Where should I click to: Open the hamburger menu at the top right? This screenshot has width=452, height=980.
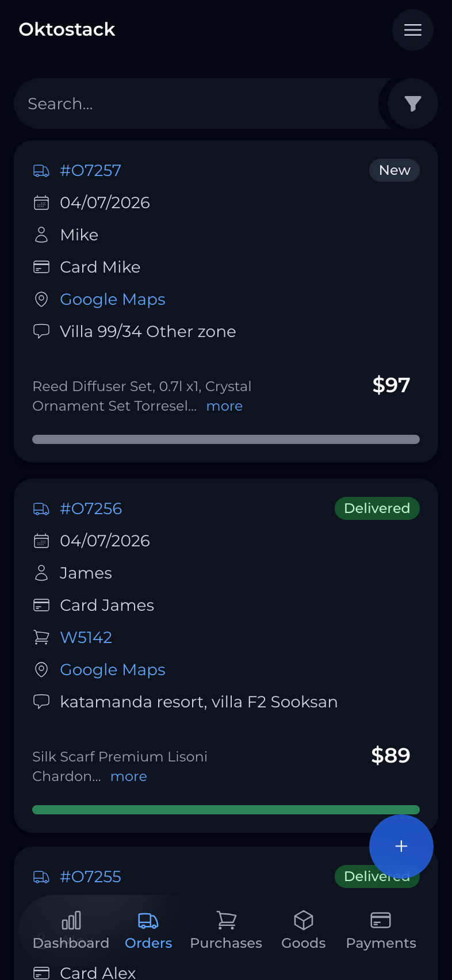pos(412,30)
